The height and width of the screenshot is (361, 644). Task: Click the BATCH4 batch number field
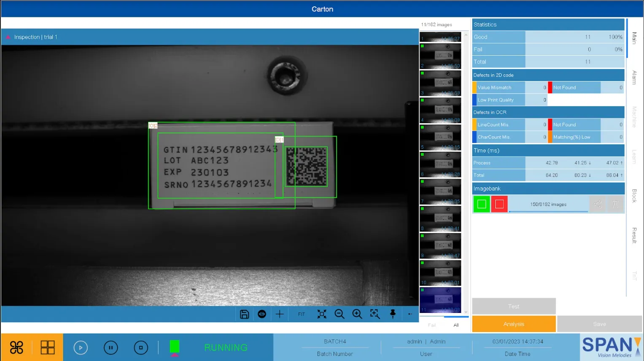[x=335, y=342]
